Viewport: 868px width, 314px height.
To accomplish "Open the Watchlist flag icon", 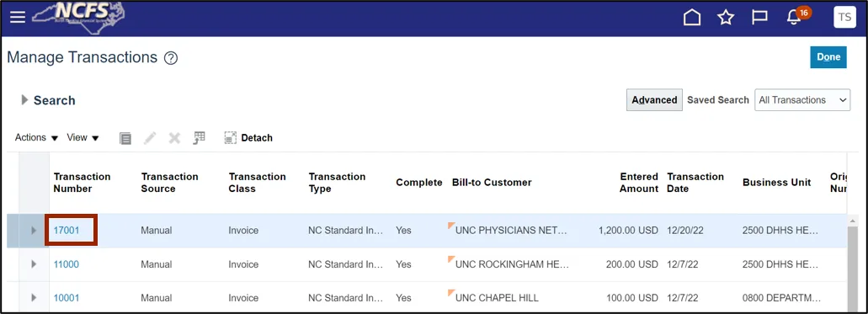I will click(x=759, y=18).
